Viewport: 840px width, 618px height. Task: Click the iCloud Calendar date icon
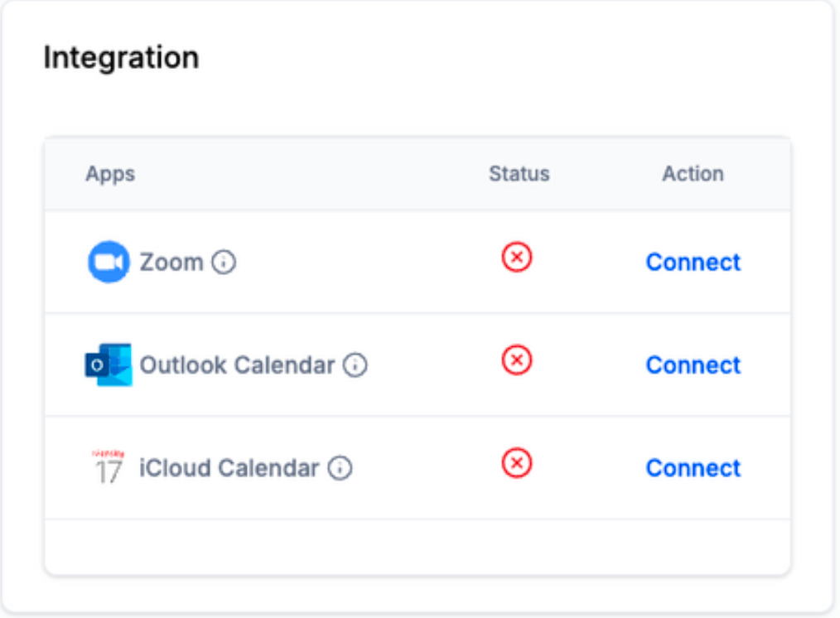[109, 467]
